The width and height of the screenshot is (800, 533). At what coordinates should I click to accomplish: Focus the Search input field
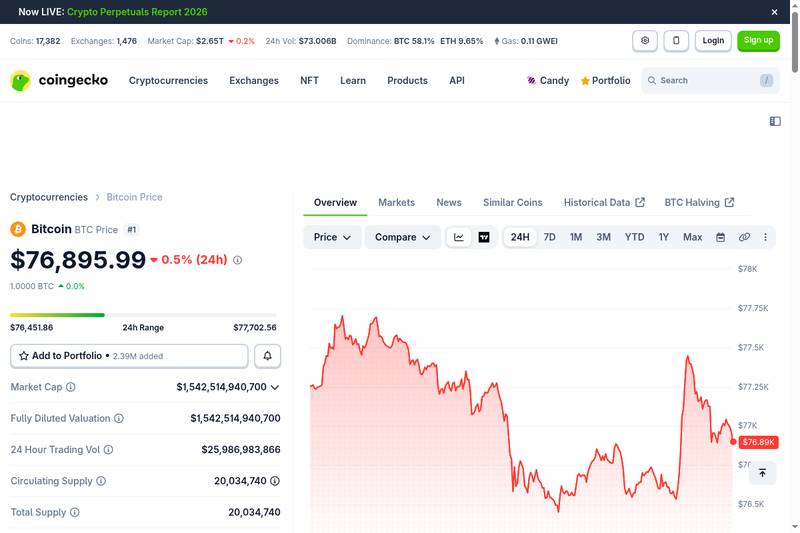pyautogui.click(x=710, y=81)
